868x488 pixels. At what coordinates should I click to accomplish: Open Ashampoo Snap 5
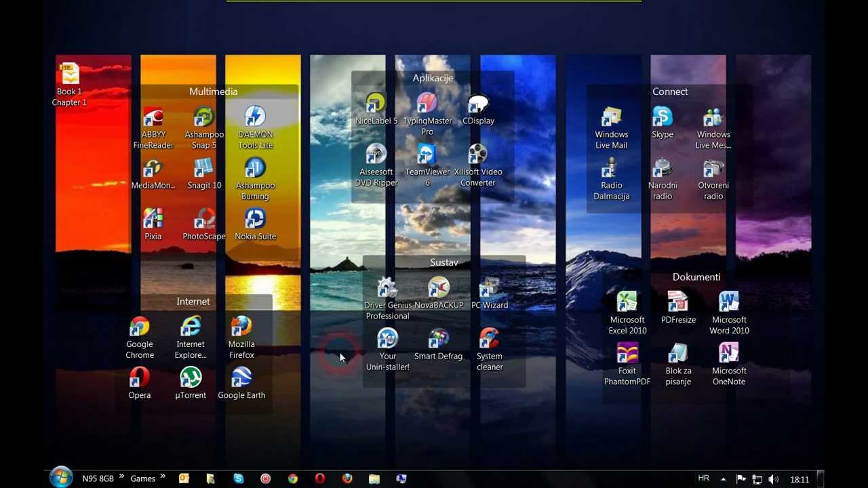click(204, 128)
